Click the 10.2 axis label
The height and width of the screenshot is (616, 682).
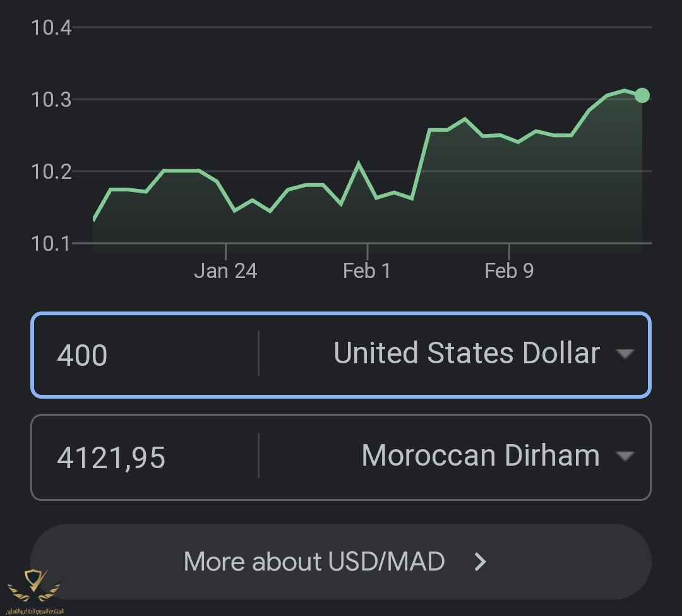pyautogui.click(x=52, y=171)
